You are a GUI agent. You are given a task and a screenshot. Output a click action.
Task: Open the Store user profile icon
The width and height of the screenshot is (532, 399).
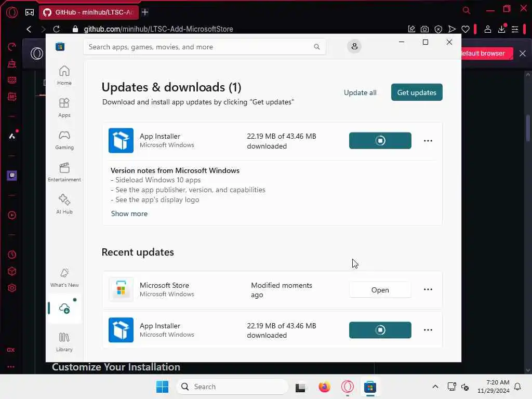click(354, 46)
